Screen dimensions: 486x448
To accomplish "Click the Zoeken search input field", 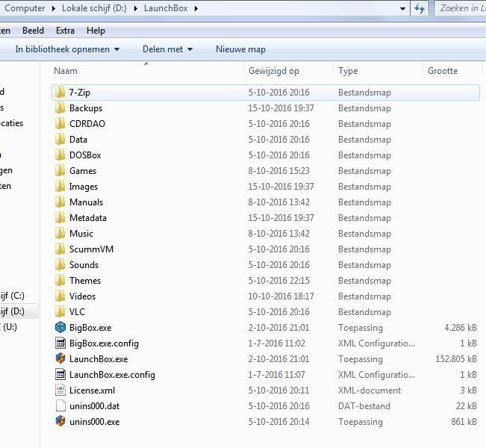I will [x=460, y=8].
